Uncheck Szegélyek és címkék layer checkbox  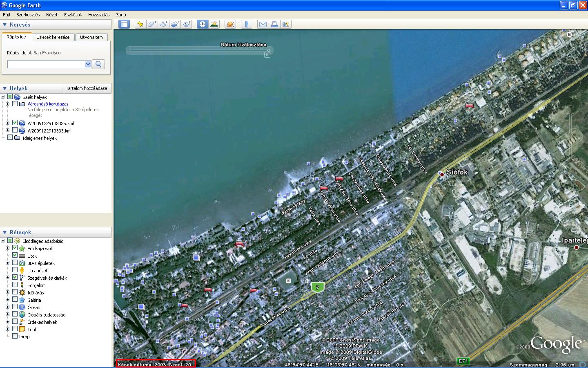point(15,277)
